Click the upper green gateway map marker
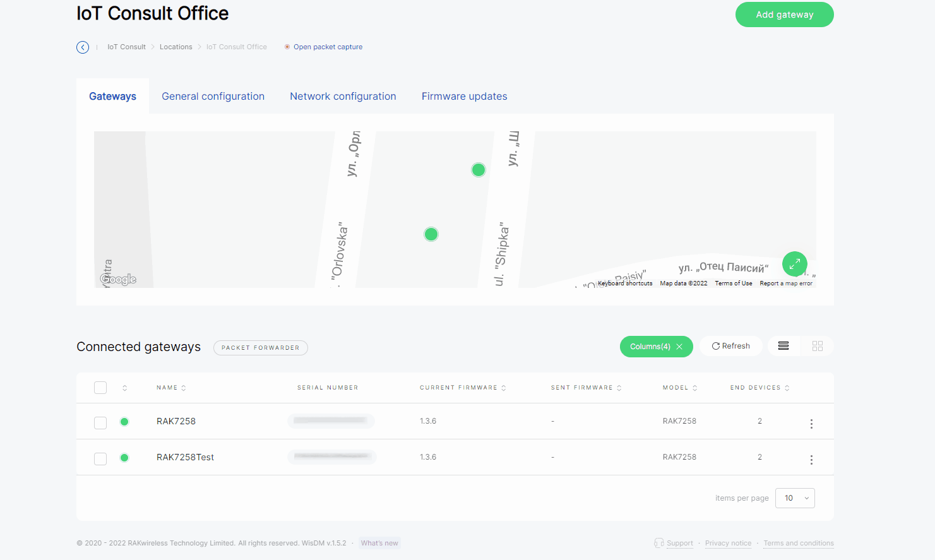 [479, 170]
